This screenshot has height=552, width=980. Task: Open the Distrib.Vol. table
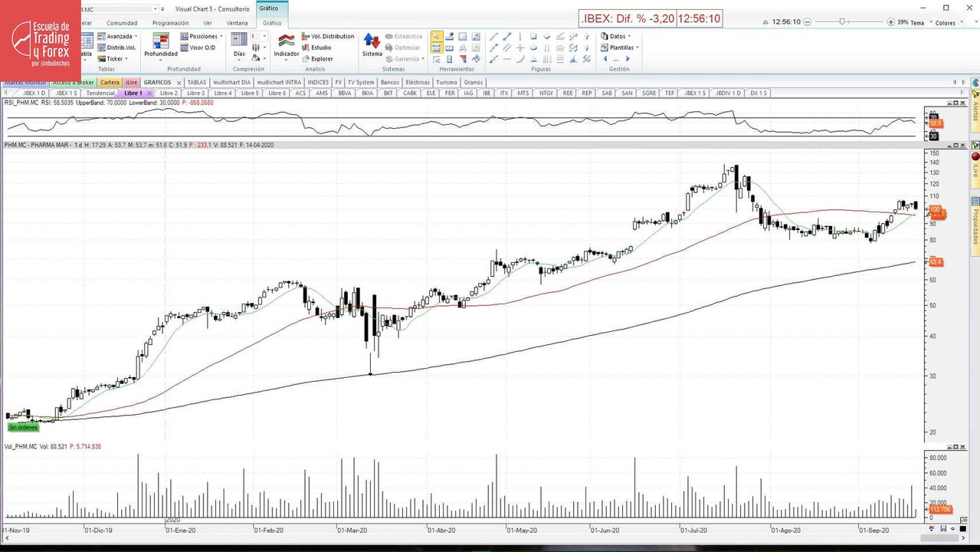tap(117, 48)
